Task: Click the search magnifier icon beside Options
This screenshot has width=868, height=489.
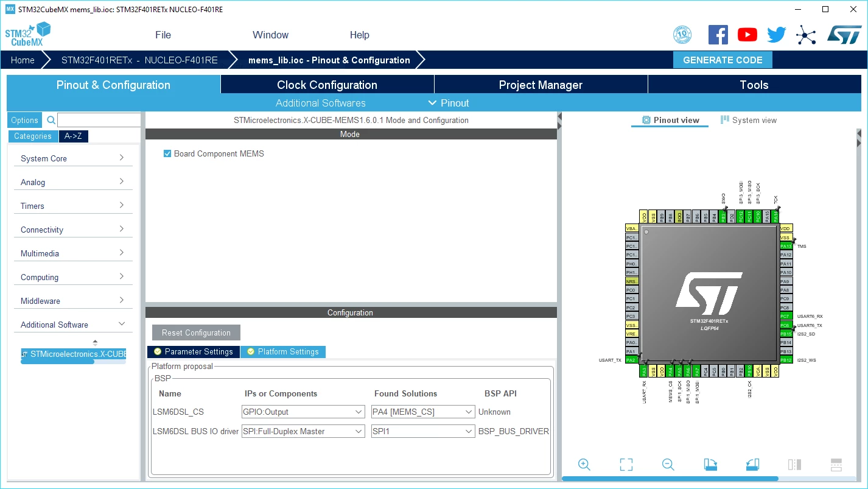Action: [x=51, y=120]
